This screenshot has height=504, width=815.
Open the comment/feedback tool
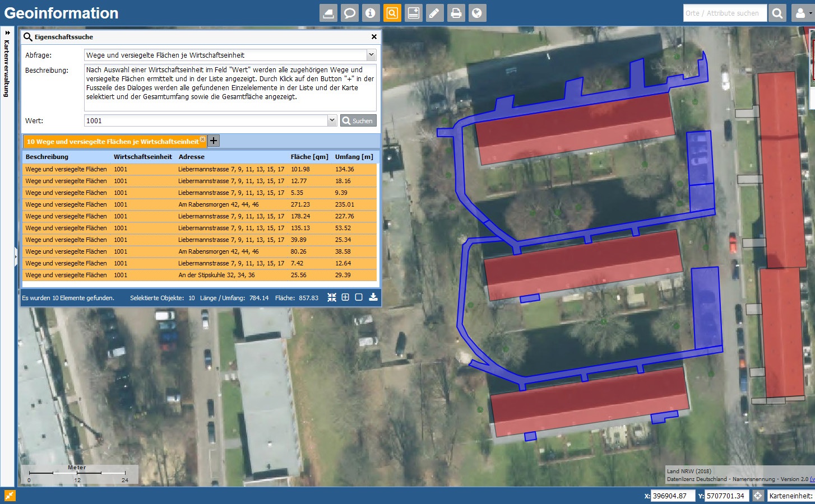[350, 13]
